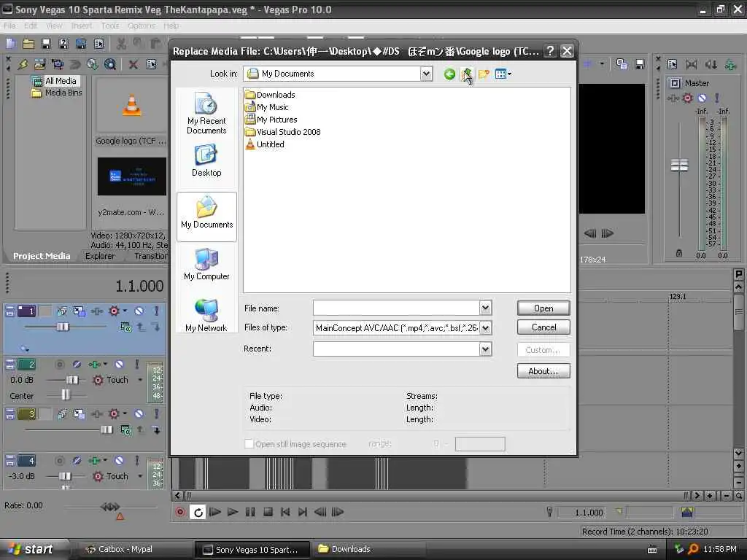Expand the Look in dropdown

[x=426, y=74]
